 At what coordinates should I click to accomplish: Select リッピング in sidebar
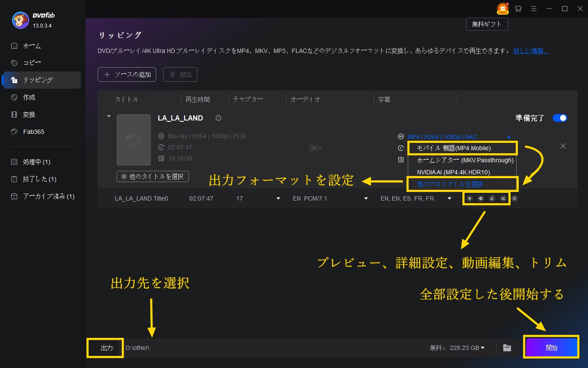pos(42,80)
